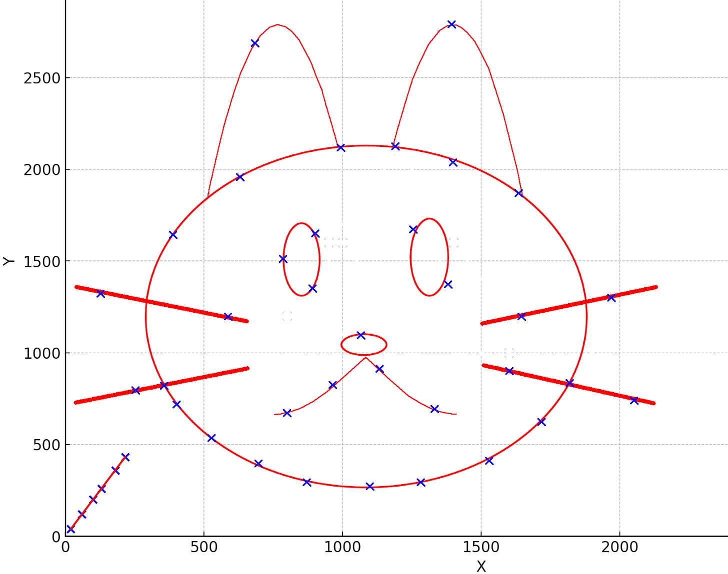Click the 1000 tick label on X axis
The height and width of the screenshot is (574, 728).
tap(342, 548)
